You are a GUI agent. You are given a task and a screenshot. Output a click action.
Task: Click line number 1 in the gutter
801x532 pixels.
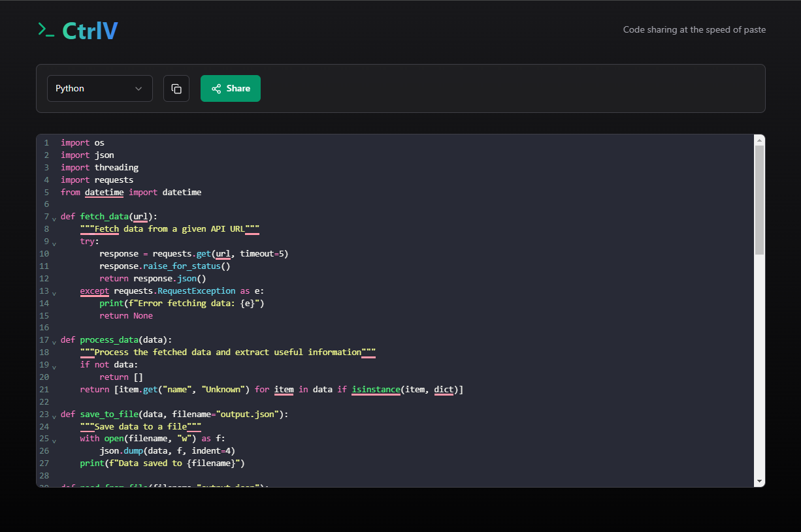[46, 142]
